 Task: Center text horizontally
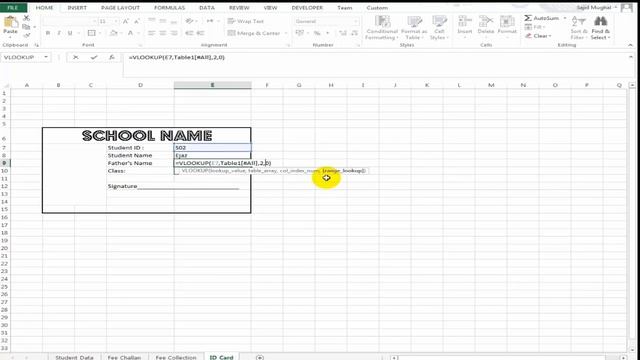(x=163, y=33)
